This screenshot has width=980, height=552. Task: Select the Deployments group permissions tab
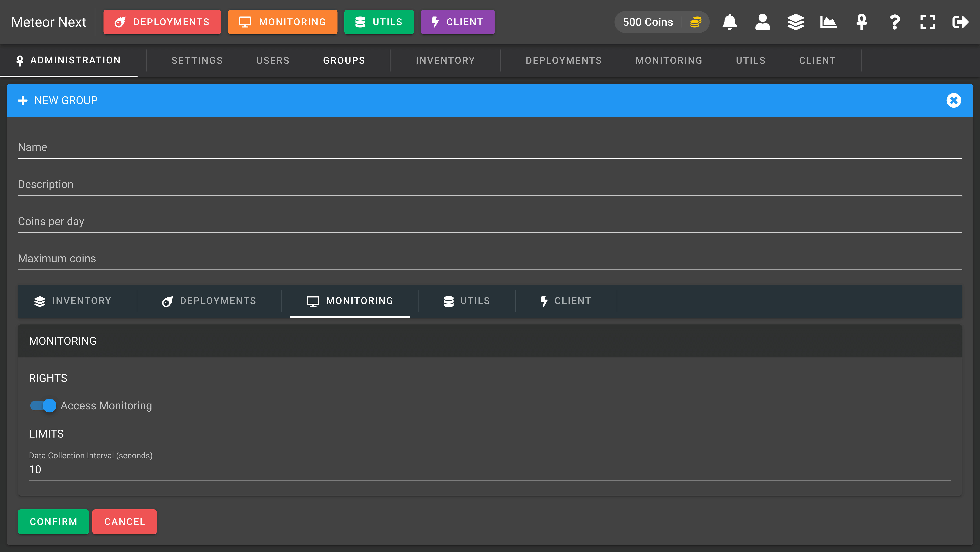click(x=209, y=301)
